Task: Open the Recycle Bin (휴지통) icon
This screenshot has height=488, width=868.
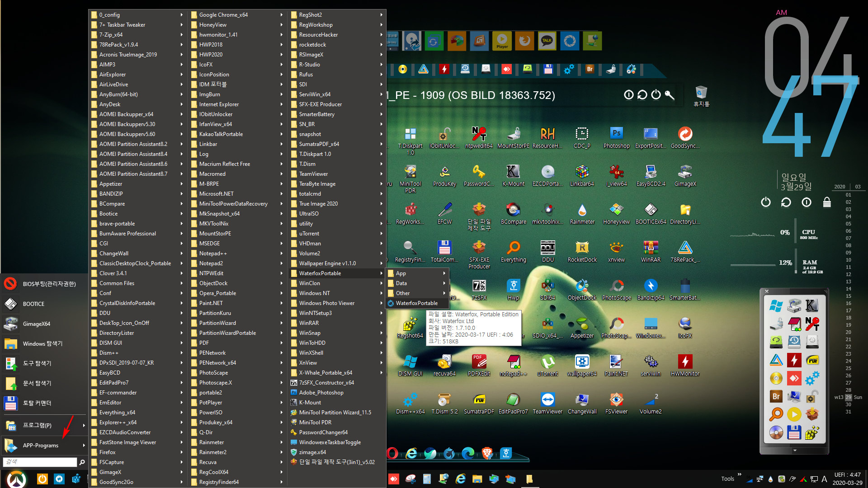Action: pyautogui.click(x=701, y=96)
